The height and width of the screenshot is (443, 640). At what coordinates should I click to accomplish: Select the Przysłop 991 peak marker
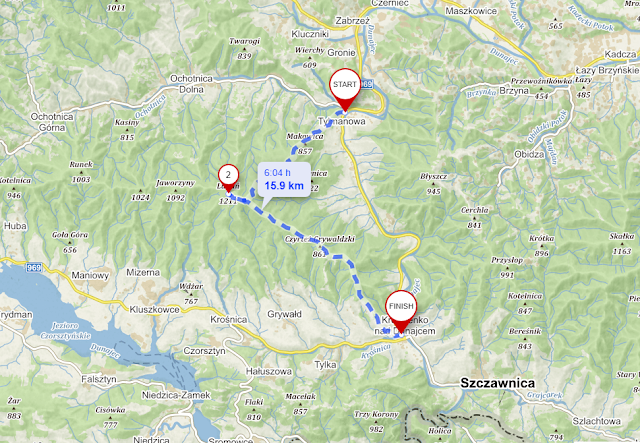pos(507,267)
